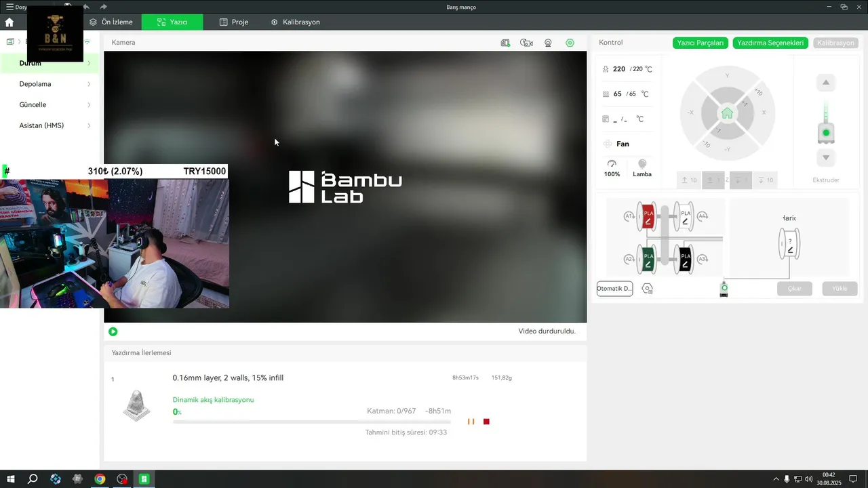Select the external unknown spool

[789, 245]
